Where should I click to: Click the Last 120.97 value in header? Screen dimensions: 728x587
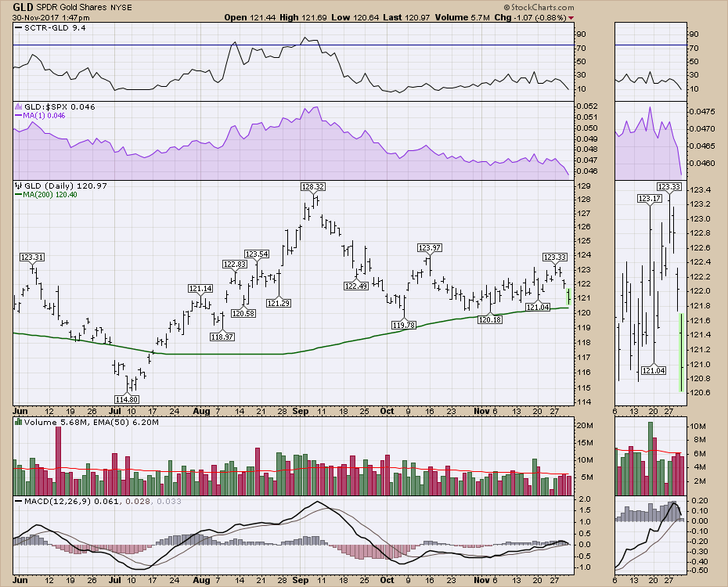(407, 17)
